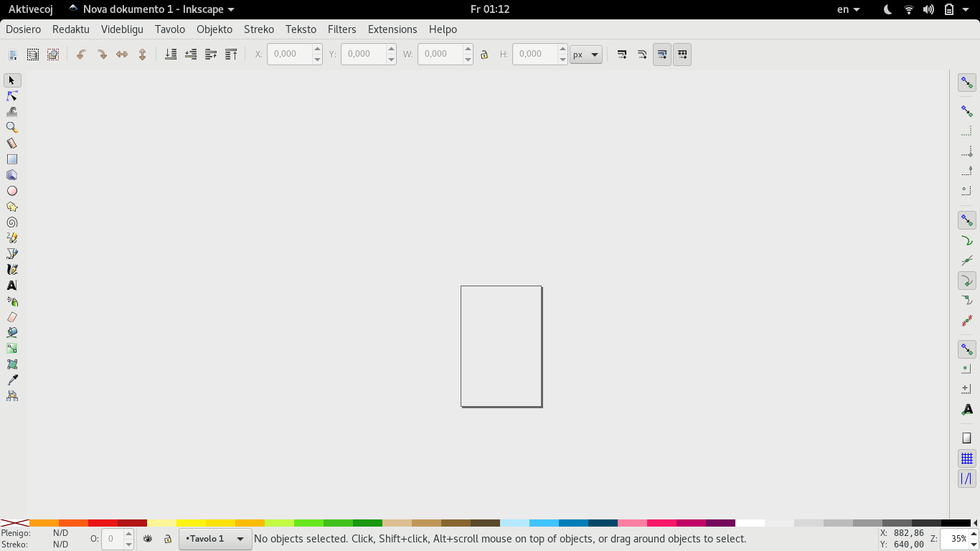Pick the red color swatch

tap(103, 524)
